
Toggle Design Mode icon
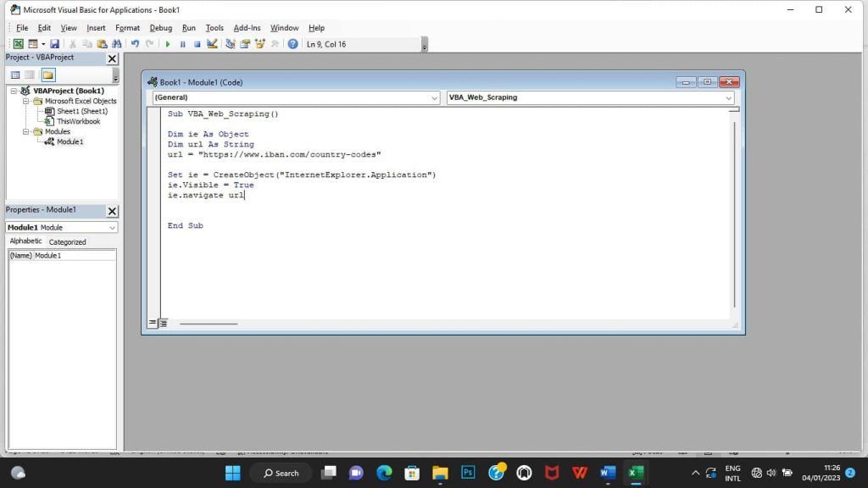212,44
